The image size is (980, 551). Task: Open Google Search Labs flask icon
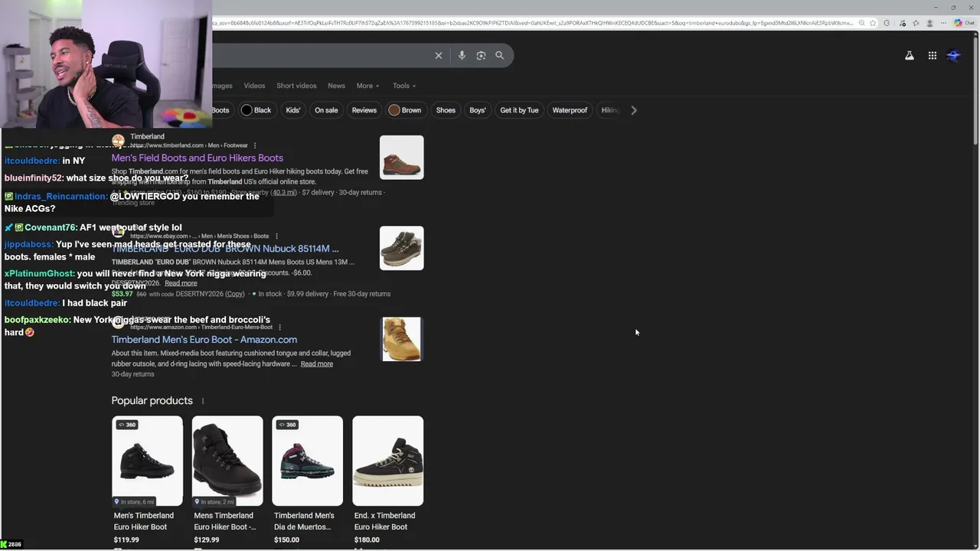pos(910,55)
